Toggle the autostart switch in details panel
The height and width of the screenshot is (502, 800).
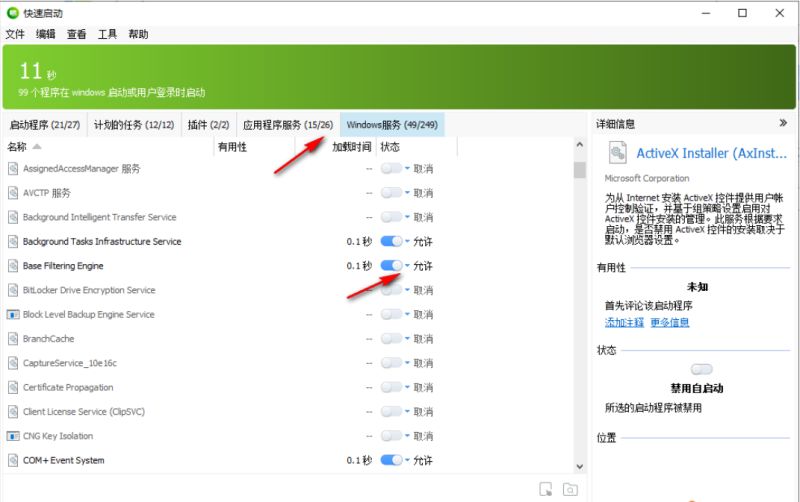[702, 369]
